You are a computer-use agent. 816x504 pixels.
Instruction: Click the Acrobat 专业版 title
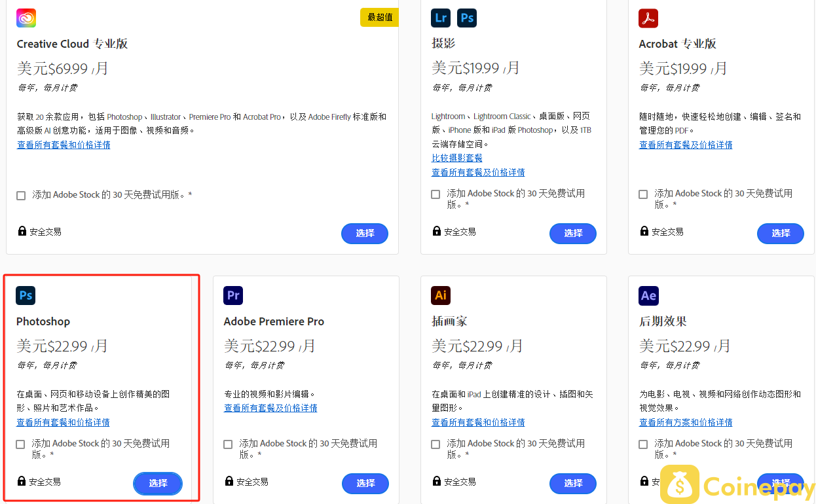click(x=678, y=44)
